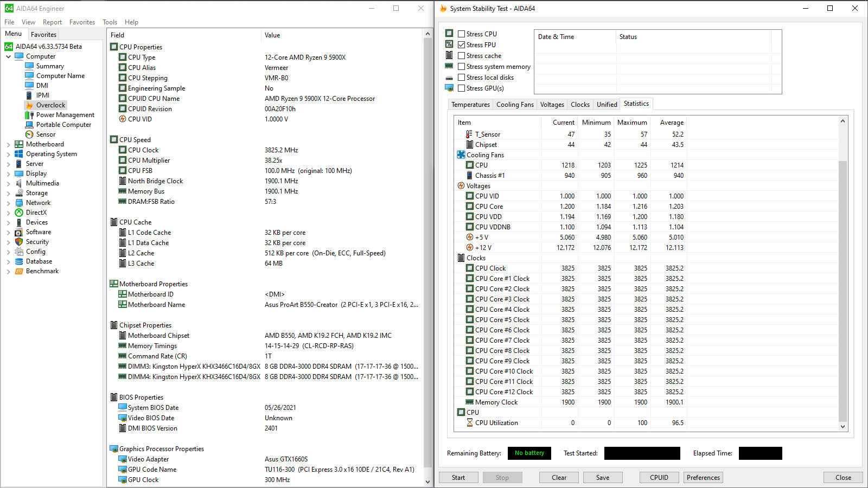Click the Save button
The height and width of the screenshot is (488, 868).
[603, 478]
